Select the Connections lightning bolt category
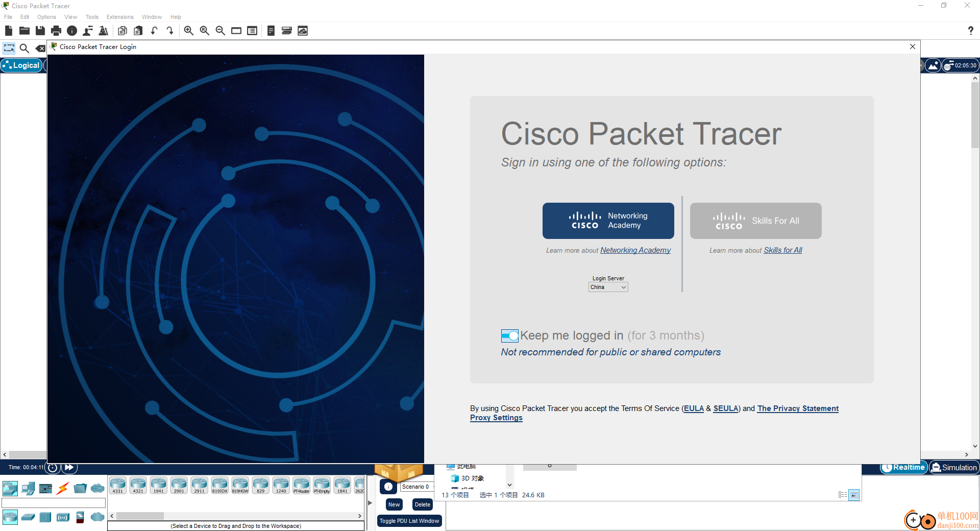This screenshot has width=980, height=531. tap(63, 489)
